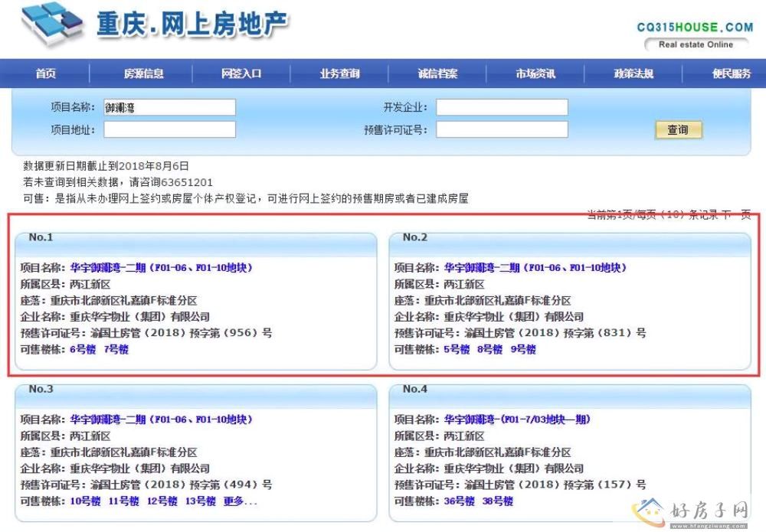766x532 pixels.
Task: Open the 便民服务 menu item
Action: [731, 74]
